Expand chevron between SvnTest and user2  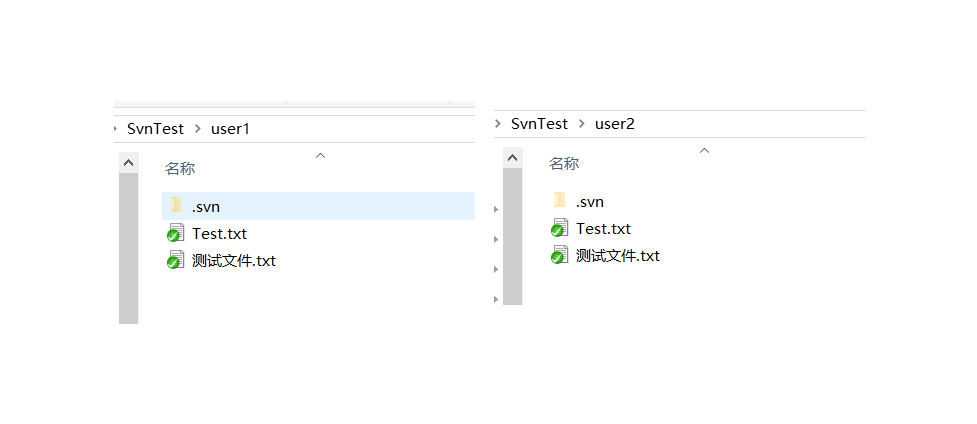click(581, 123)
